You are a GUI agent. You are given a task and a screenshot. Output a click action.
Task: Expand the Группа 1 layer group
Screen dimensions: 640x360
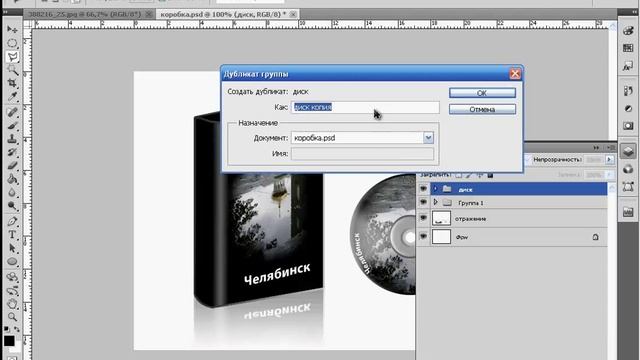pos(436,202)
